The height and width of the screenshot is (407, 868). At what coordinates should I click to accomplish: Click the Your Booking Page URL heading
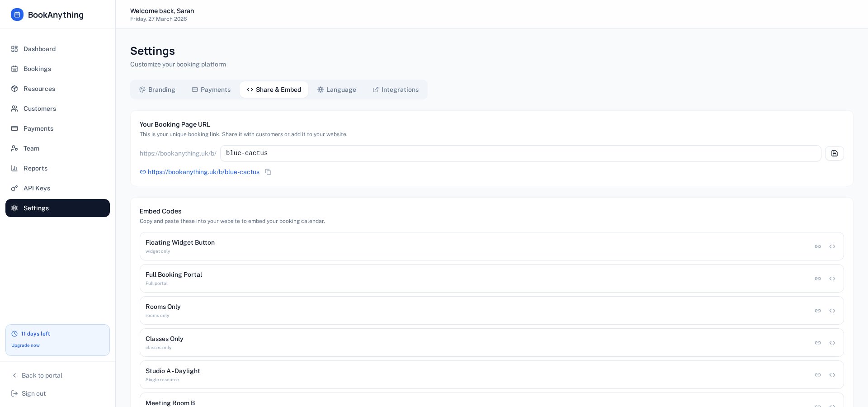pyautogui.click(x=175, y=124)
